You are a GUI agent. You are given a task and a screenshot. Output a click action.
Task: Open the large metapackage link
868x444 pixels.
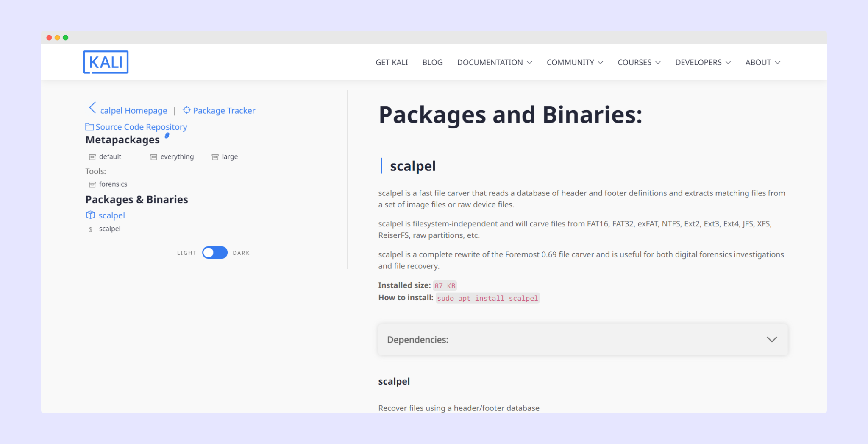point(229,156)
